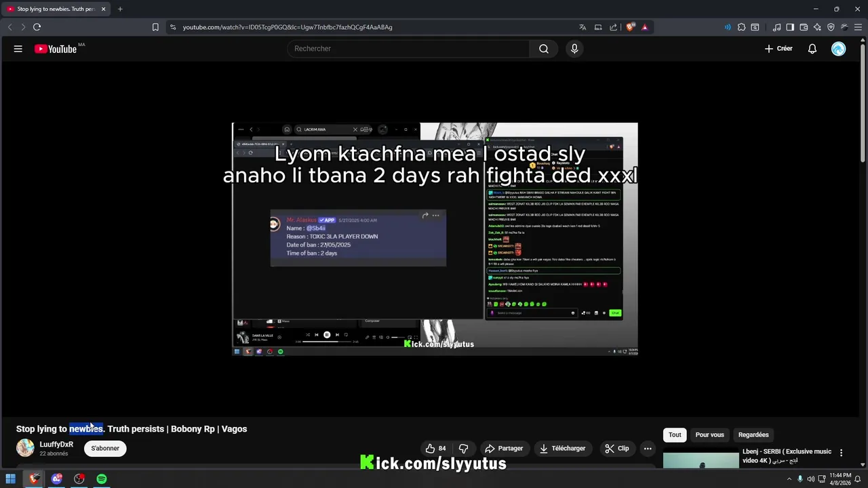Open the Créer menu

pyautogui.click(x=778, y=49)
